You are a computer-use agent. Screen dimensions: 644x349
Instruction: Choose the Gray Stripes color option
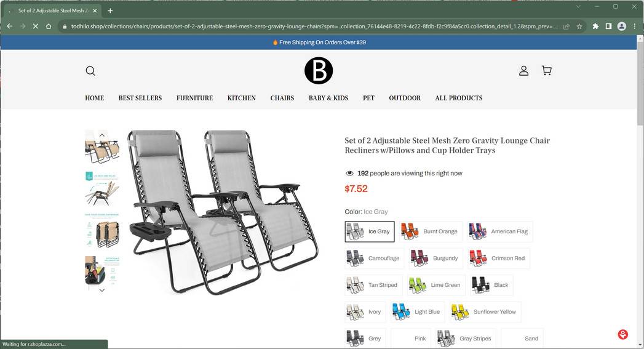tap(466, 339)
